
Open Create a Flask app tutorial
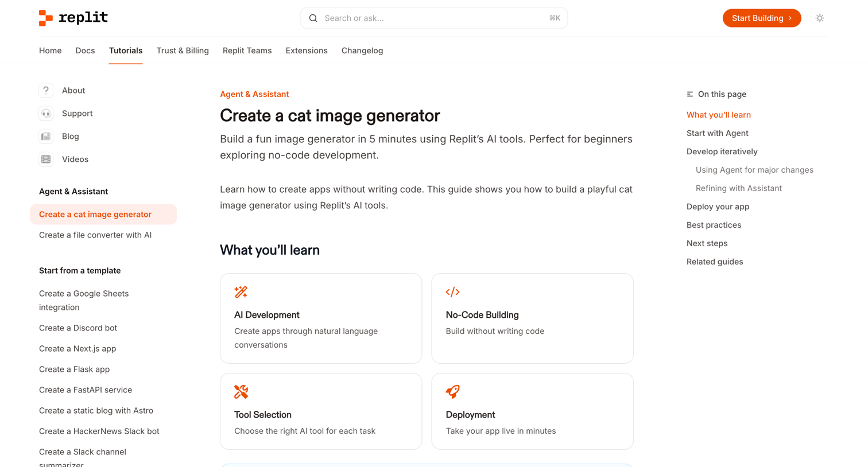click(x=75, y=369)
